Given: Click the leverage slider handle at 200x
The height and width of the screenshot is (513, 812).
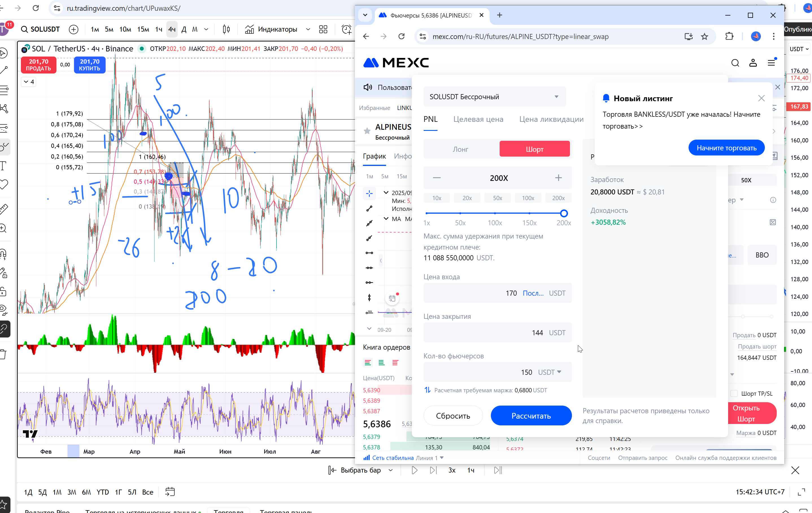Looking at the screenshot, I should (x=564, y=213).
